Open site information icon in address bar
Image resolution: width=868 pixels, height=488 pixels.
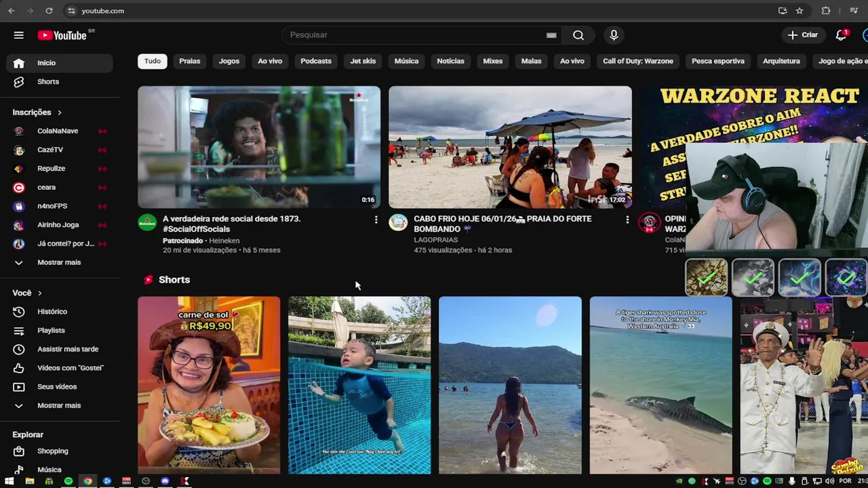pyautogui.click(x=71, y=11)
